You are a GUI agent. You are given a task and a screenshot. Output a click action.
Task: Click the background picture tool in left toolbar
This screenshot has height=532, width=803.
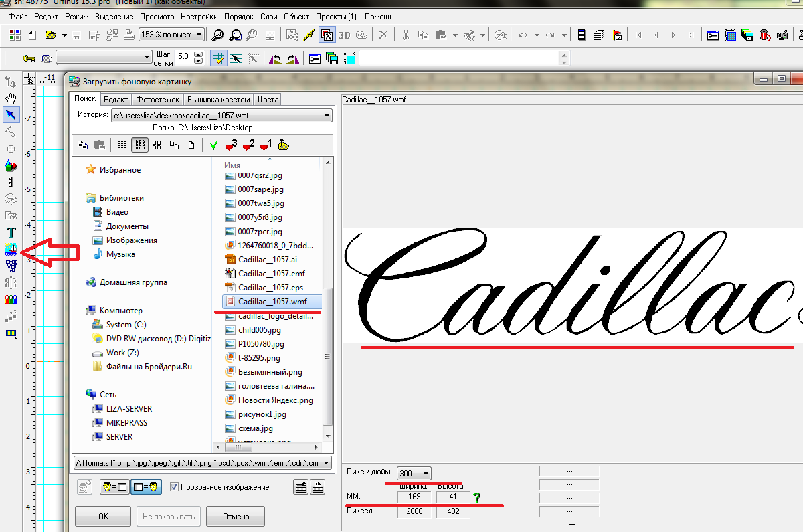(11, 250)
